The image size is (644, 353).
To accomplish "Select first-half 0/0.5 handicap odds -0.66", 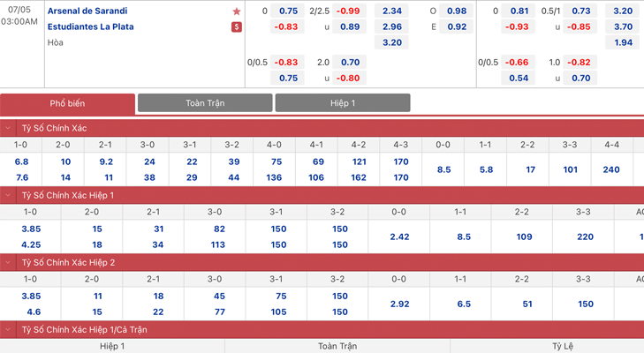I will pyautogui.click(x=519, y=63).
